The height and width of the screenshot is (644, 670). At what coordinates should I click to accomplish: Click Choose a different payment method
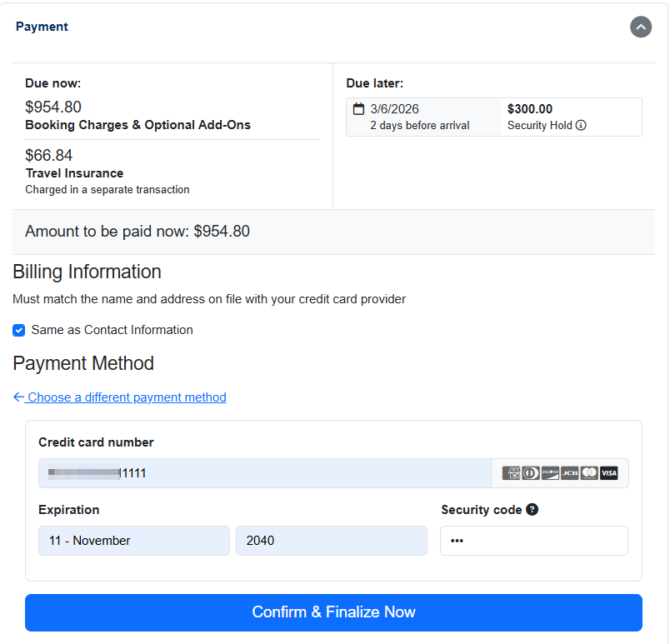[126, 397]
